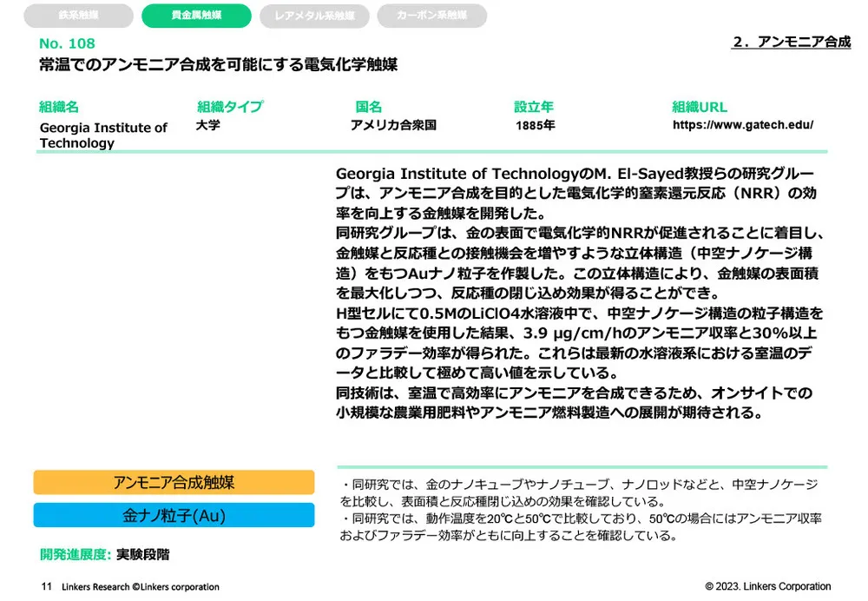The height and width of the screenshot is (601, 868).
Task: Click the blue 金ナノ粒子(Au) tag
Action: point(174,515)
